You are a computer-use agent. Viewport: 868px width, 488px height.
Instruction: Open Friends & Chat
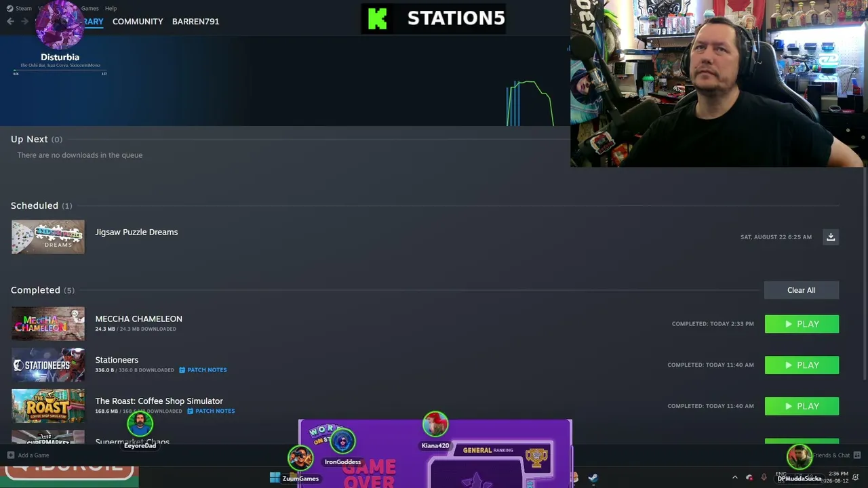tap(831, 455)
